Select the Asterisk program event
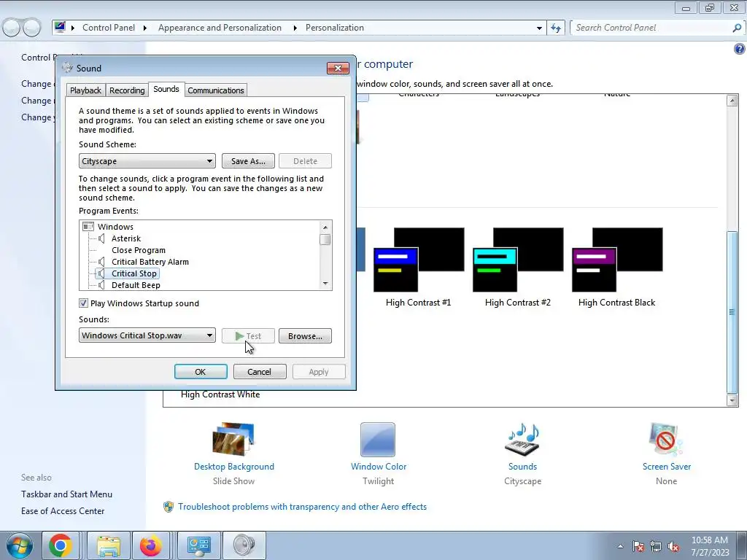Viewport: 747px width, 560px height. pos(126,238)
